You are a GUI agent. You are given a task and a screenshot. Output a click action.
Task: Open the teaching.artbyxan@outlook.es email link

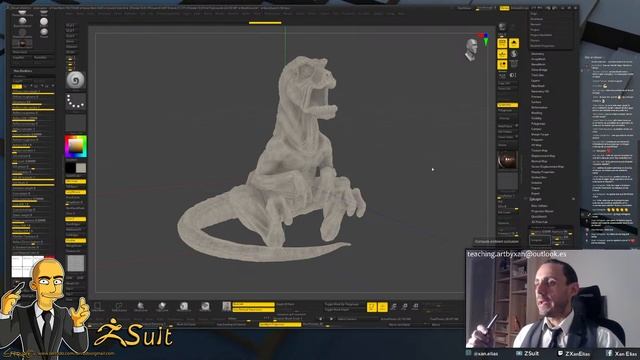pyautogui.click(x=517, y=254)
